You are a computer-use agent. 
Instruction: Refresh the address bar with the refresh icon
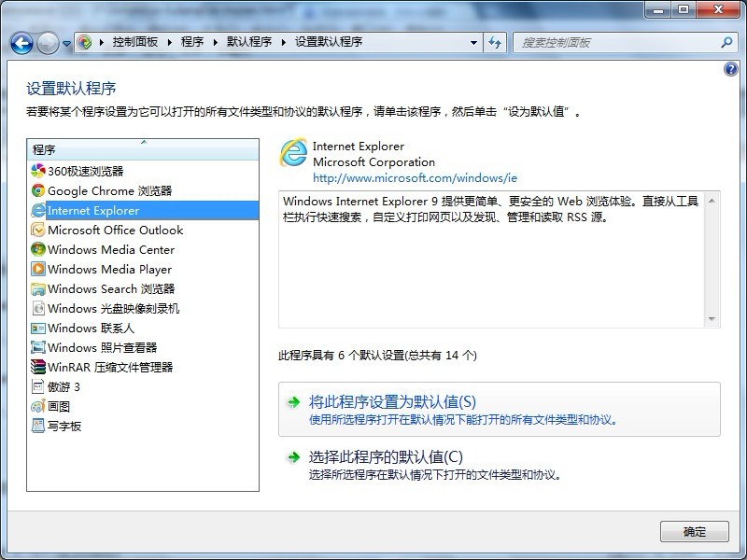pyautogui.click(x=495, y=42)
